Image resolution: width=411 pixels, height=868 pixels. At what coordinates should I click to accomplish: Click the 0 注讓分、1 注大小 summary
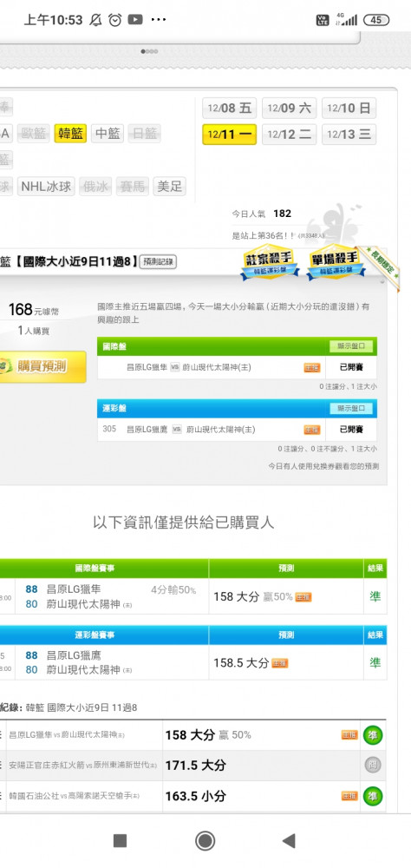349,386
